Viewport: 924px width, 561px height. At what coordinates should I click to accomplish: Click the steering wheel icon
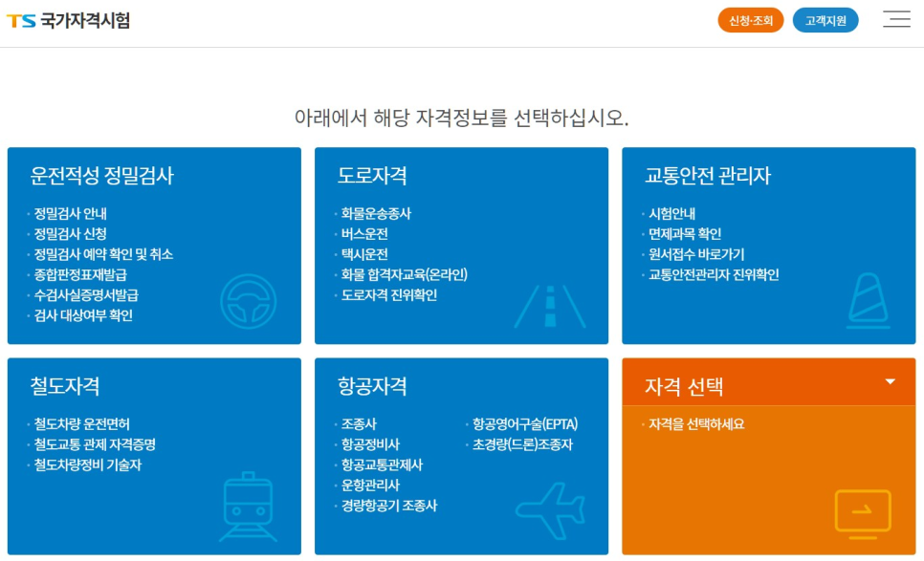pos(248,301)
